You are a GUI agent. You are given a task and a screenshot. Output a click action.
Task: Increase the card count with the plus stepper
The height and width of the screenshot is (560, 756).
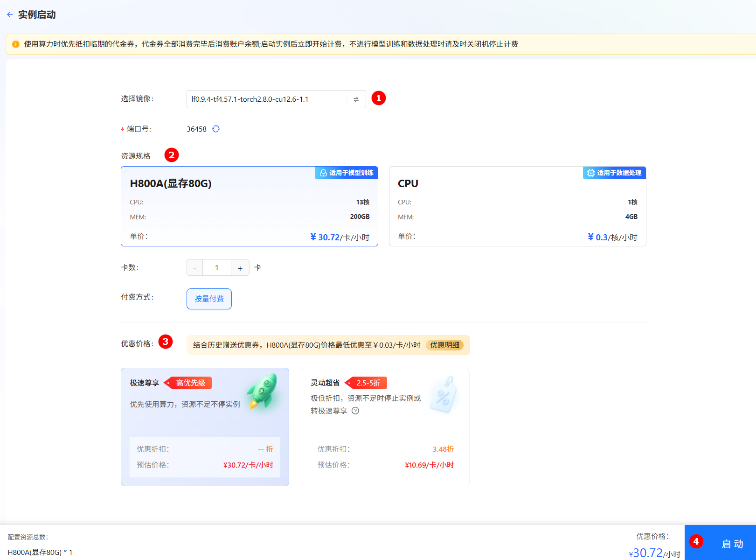point(240,267)
